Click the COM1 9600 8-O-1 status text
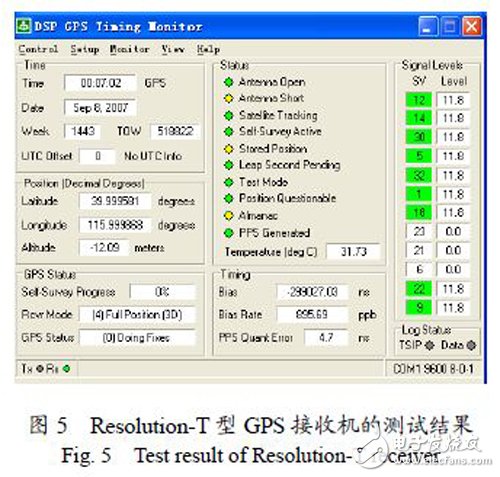The width and height of the screenshot is (500, 477). coord(433,369)
